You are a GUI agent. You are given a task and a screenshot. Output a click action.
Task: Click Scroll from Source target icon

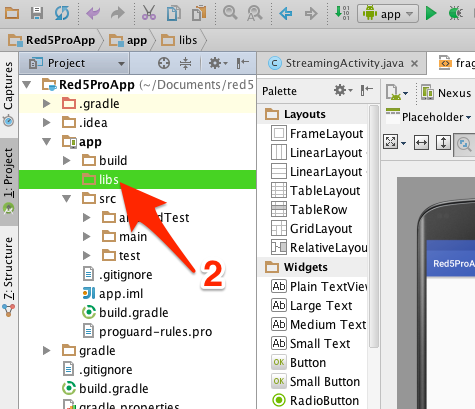[x=164, y=63]
